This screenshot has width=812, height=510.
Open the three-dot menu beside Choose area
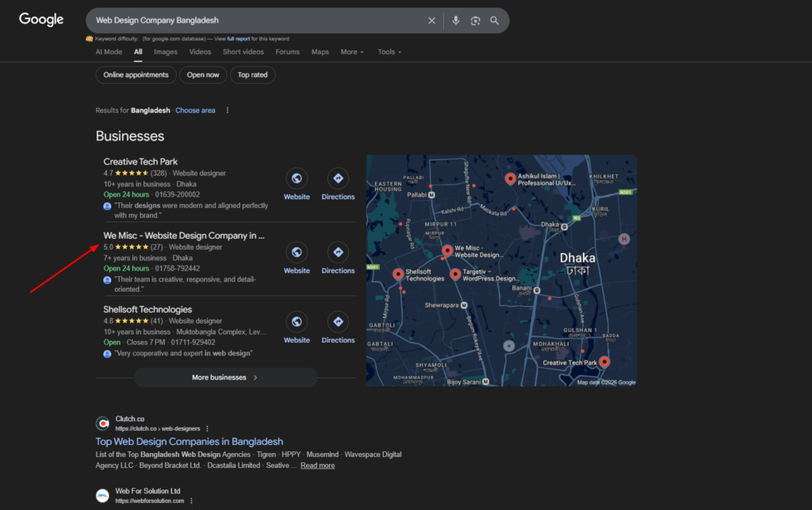[228, 110]
